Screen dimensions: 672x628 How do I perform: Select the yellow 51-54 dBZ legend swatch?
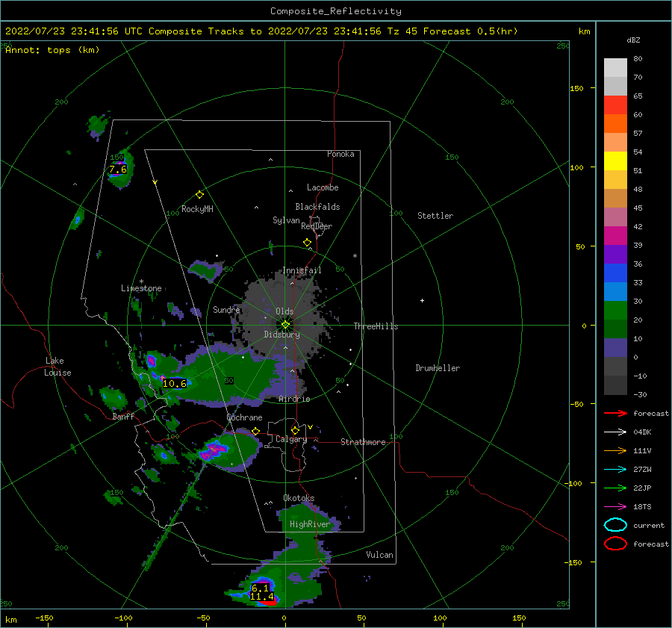615,161
